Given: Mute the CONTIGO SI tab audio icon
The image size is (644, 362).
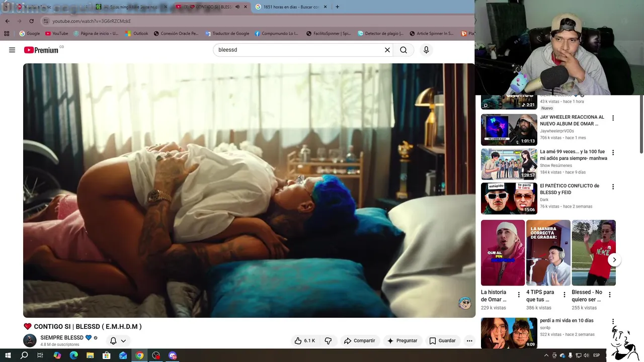Looking at the screenshot, I should (x=237, y=7).
